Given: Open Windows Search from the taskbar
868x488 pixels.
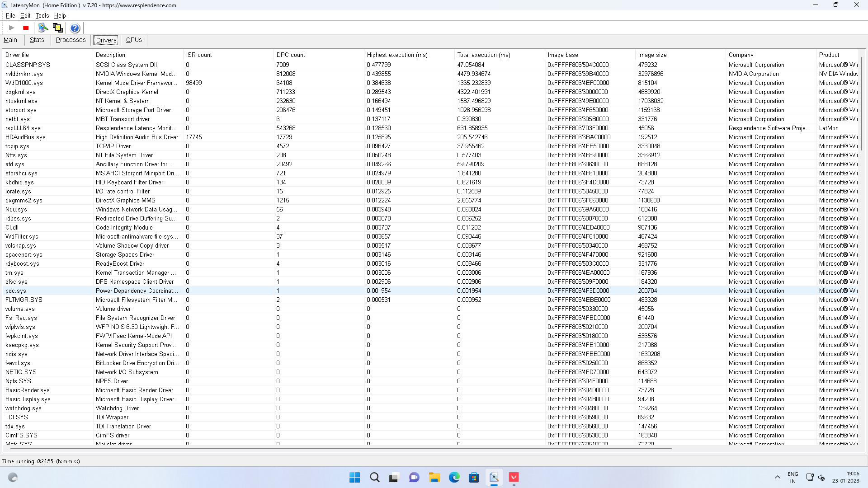Looking at the screenshot, I should (x=375, y=477).
